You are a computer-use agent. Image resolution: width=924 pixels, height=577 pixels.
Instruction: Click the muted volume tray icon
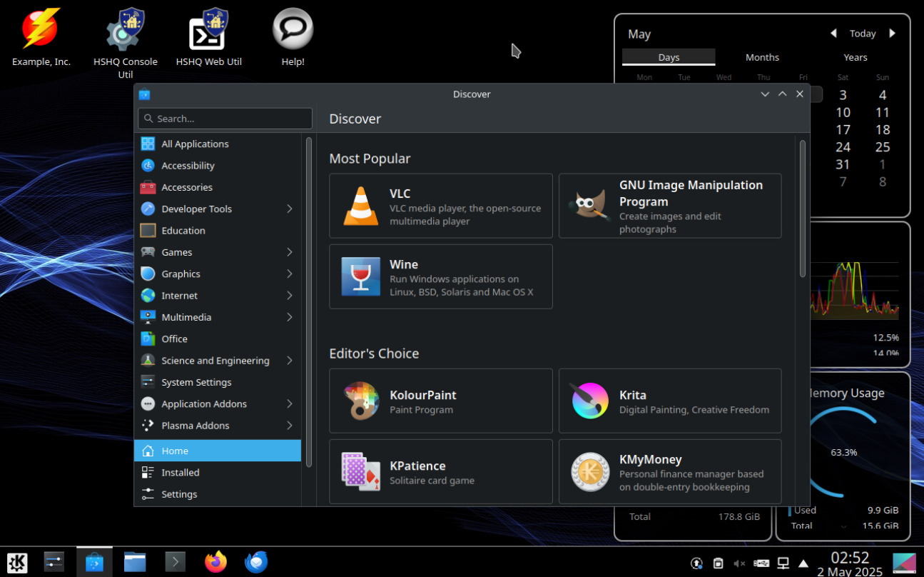point(740,563)
